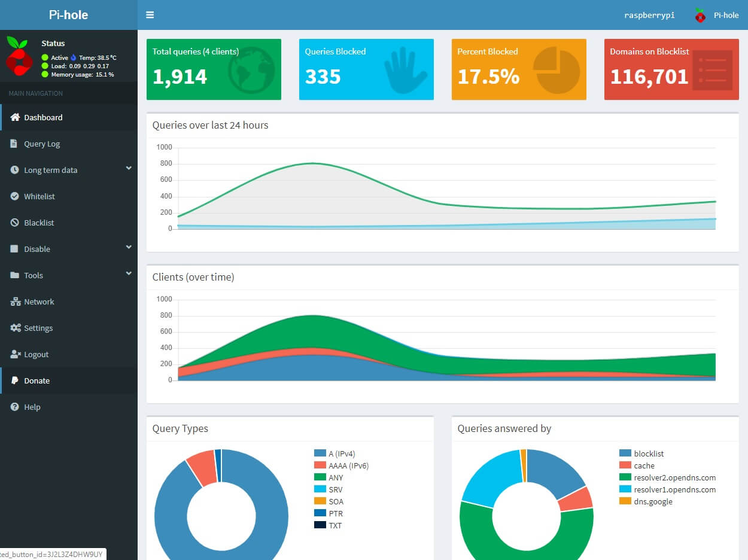Click the Query Log file icon
This screenshot has width=748, height=560.
tap(14, 144)
